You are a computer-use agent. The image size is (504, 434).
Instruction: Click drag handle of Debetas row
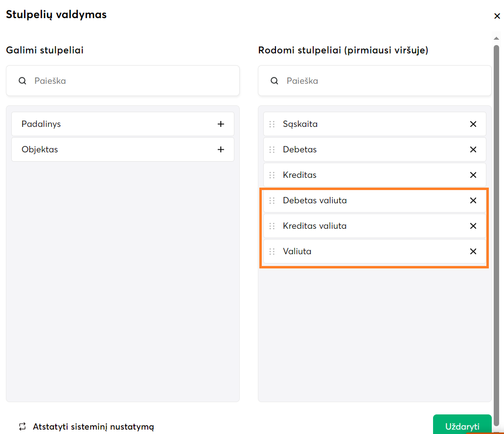pyautogui.click(x=272, y=150)
